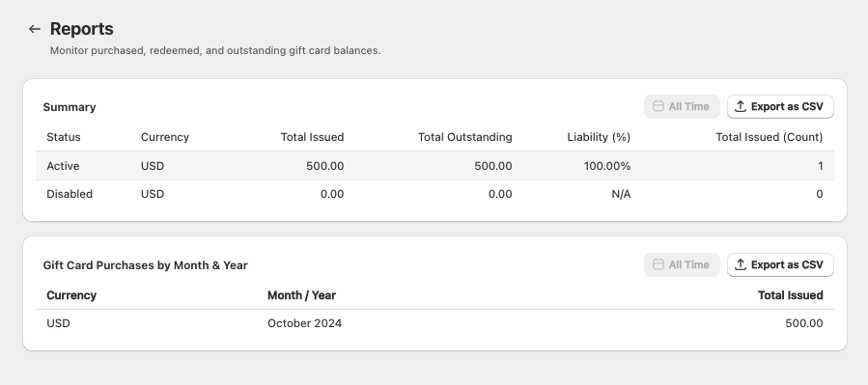Click 500.00 Total Outstanding in Active row
This screenshot has width=868, height=385.
[493, 166]
